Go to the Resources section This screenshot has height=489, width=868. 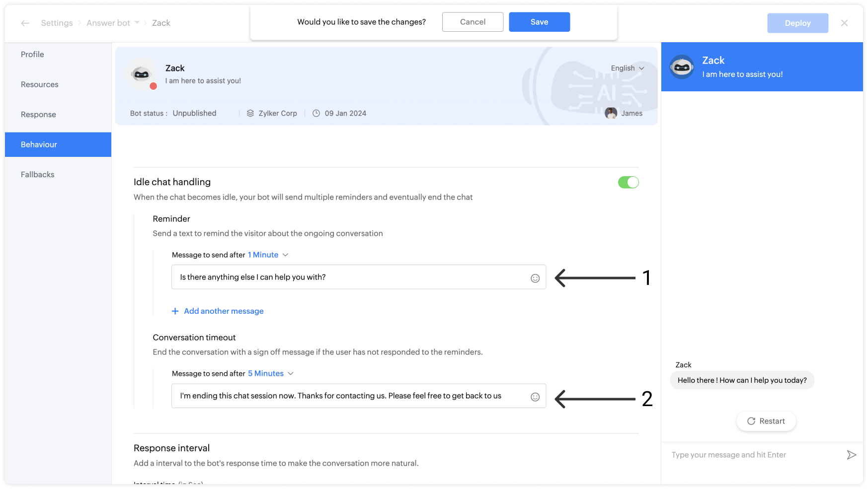(x=40, y=84)
